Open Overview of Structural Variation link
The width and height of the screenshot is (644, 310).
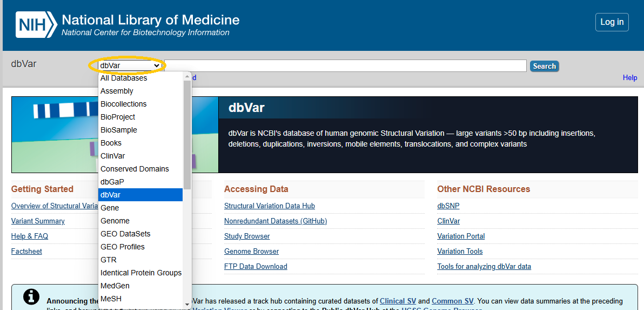tap(55, 206)
